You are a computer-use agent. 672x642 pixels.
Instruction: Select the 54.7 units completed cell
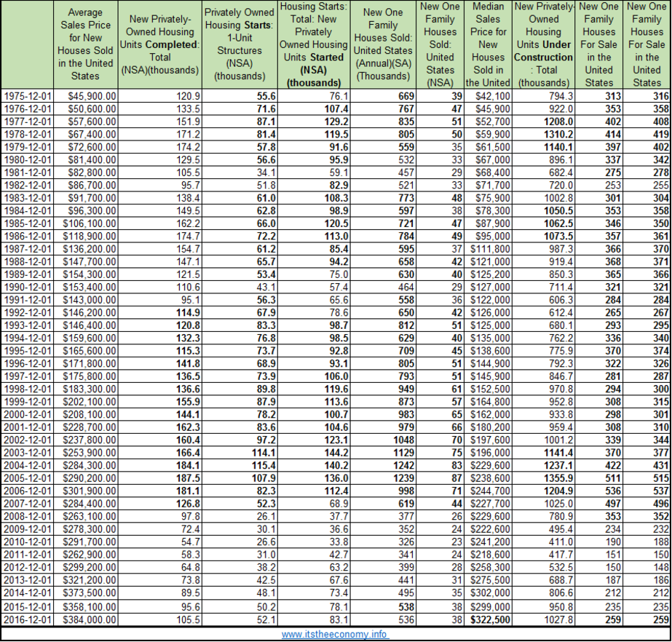point(160,542)
